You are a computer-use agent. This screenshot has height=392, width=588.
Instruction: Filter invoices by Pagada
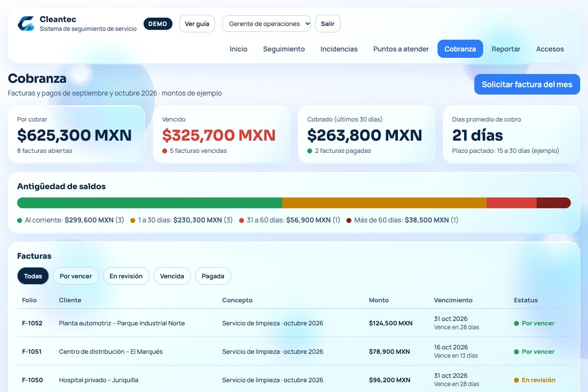(x=213, y=276)
